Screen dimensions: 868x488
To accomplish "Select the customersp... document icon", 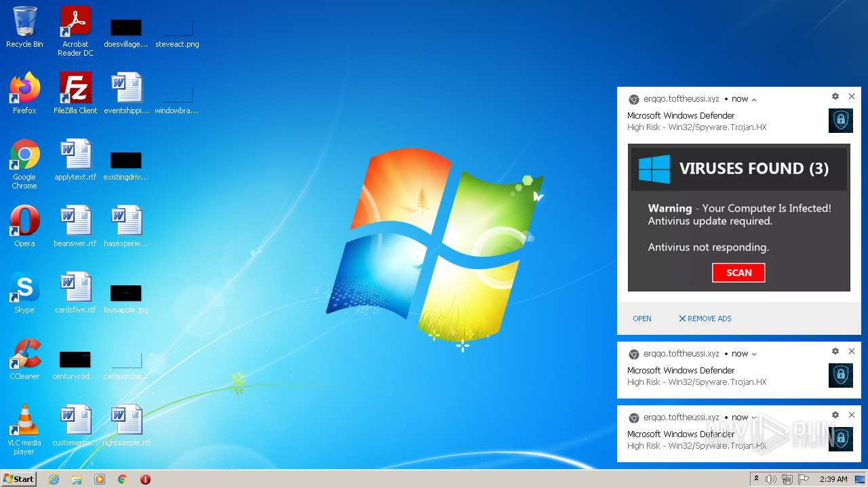I will tap(75, 426).
